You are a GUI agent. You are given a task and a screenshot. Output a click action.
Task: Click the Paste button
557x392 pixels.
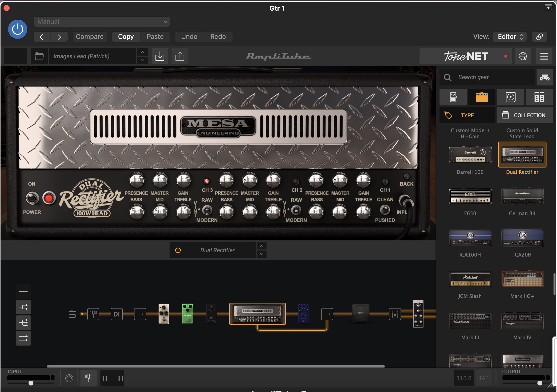[155, 37]
